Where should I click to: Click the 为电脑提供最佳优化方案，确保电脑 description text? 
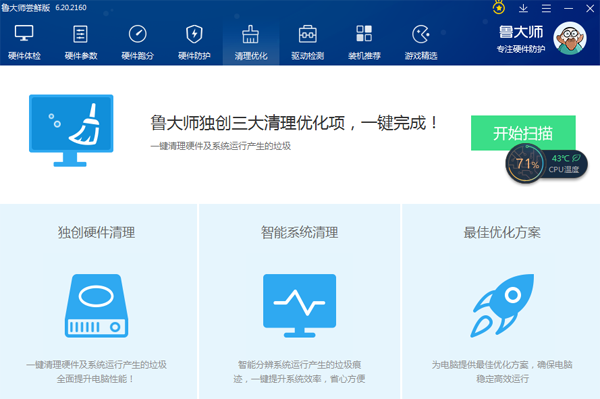(x=502, y=365)
